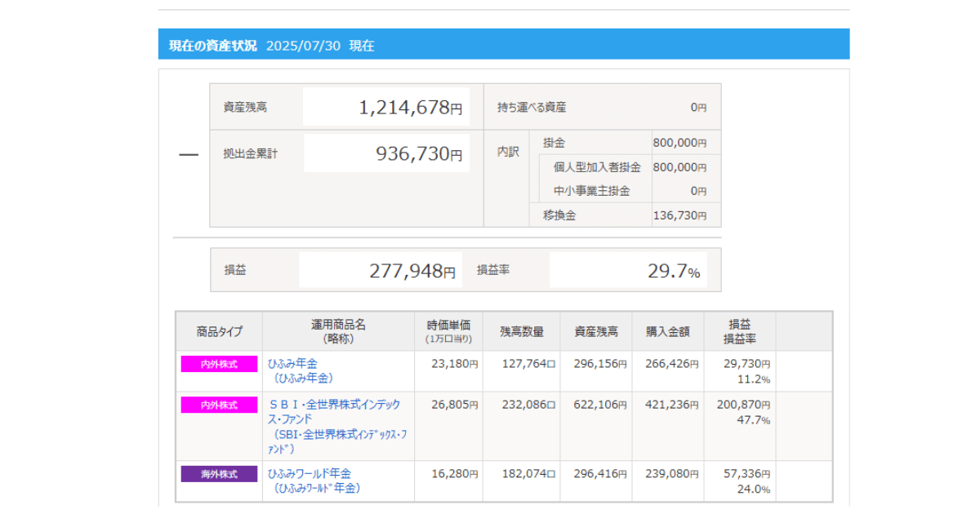The width and height of the screenshot is (980, 514).
Task: Click ひふみ年金 profit 29,730円
Action: point(746,364)
